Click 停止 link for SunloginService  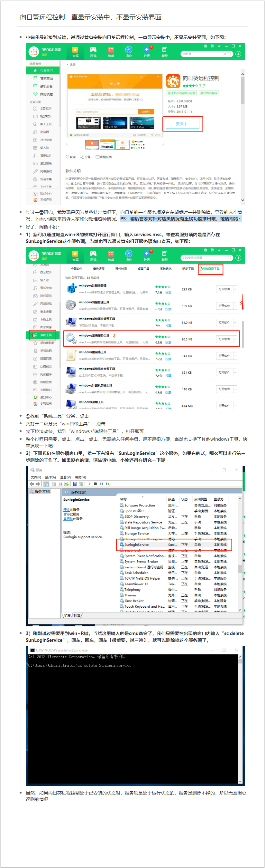coord(67,510)
